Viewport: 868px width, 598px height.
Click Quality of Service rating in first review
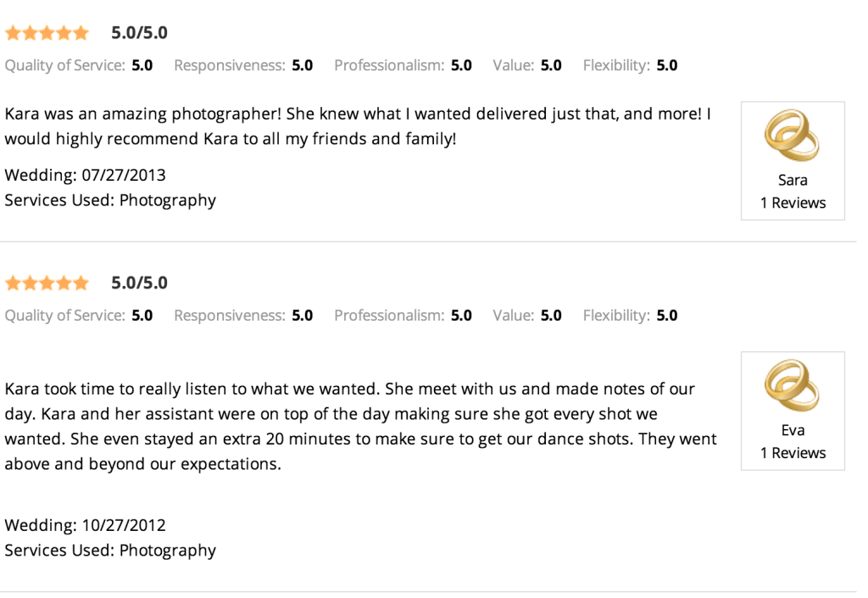(x=79, y=65)
